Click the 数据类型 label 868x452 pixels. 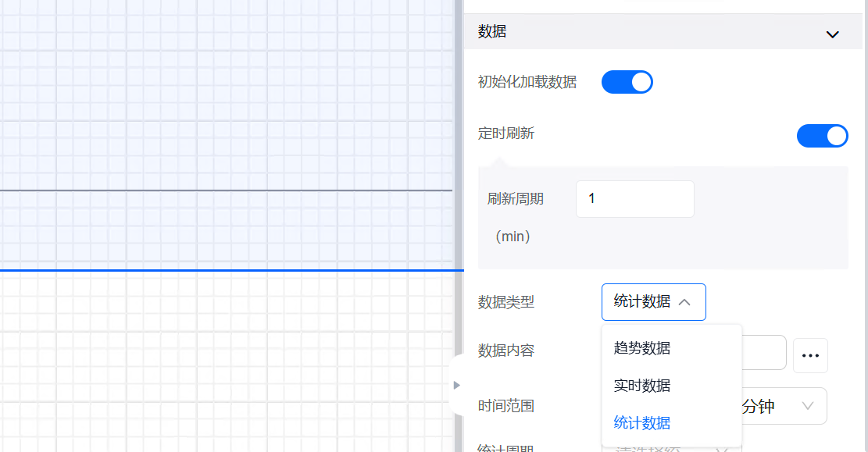(x=506, y=302)
